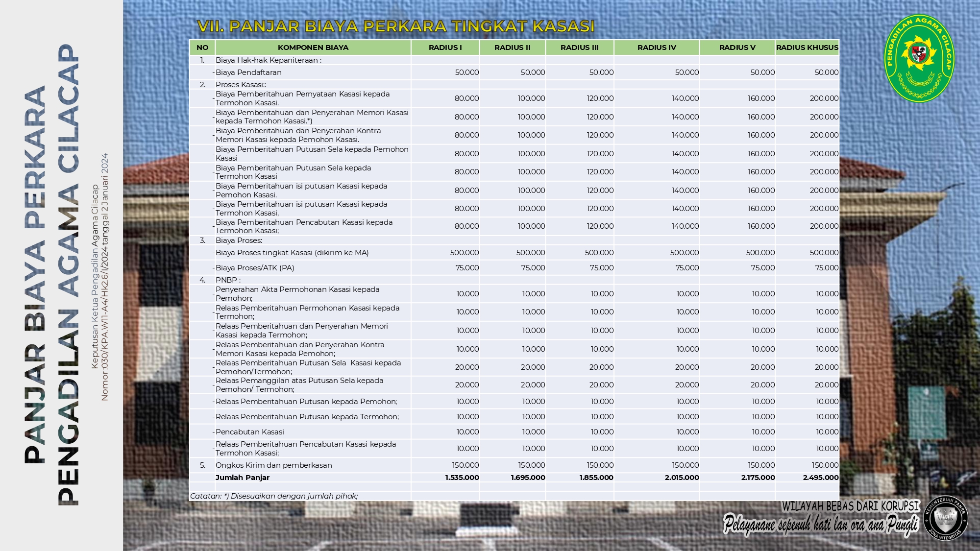Viewport: 980px width, 551px height.
Task: Select the RADIUS IV column header
Action: click(657, 48)
